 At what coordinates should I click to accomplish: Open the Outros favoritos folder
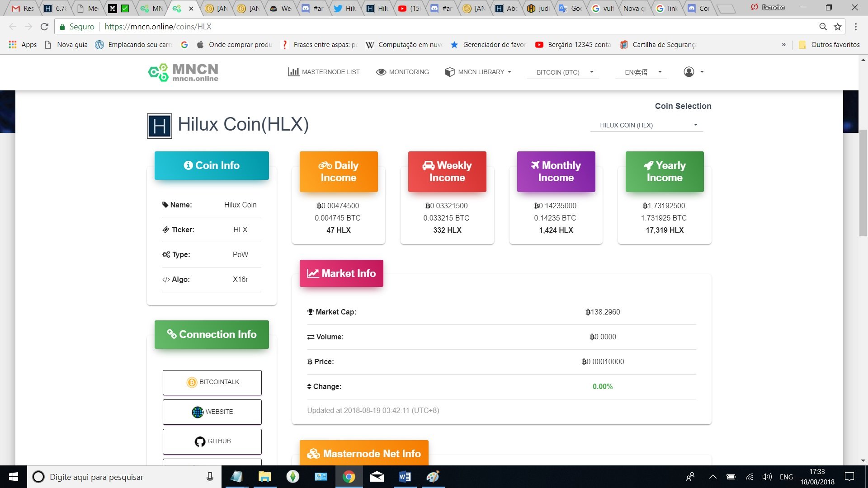[x=829, y=44]
